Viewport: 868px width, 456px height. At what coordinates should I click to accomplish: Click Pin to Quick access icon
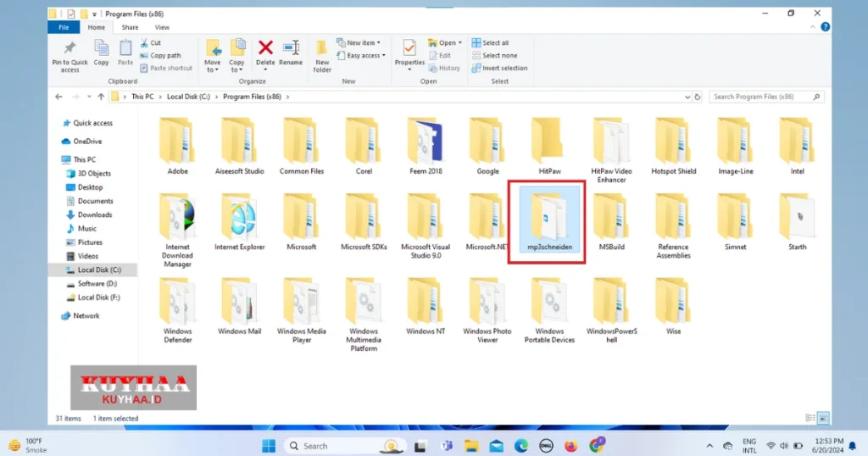[x=70, y=50]
